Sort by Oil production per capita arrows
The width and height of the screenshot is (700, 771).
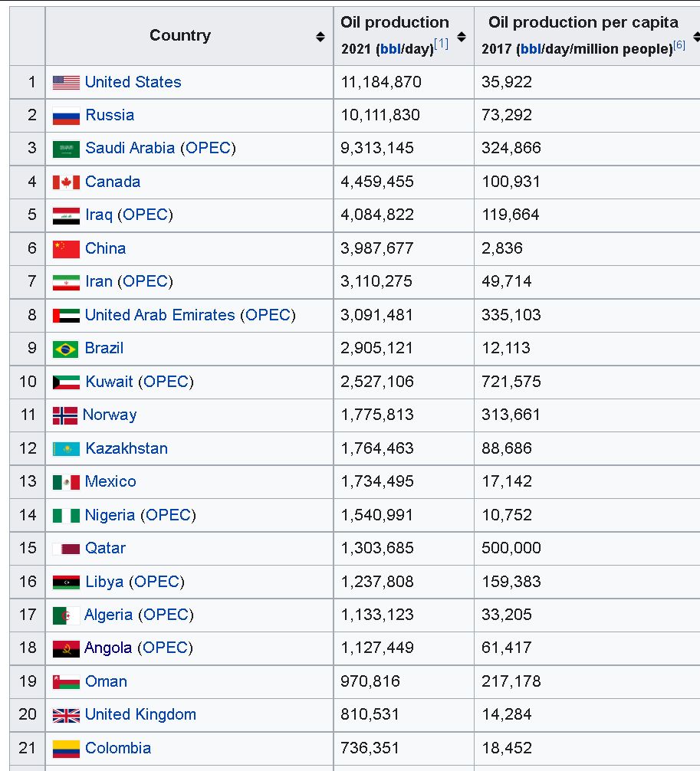coord(695,37)
